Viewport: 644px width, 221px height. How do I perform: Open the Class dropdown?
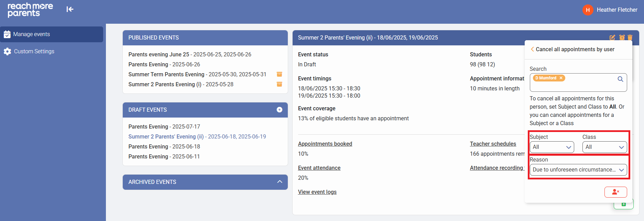coord(604,147)
